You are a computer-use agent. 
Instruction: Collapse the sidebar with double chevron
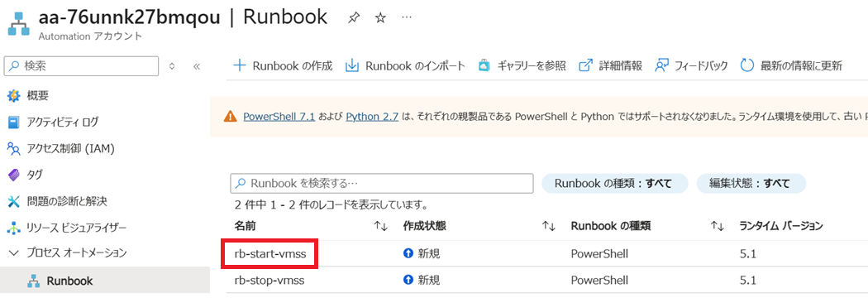click(x=196, y=66)
